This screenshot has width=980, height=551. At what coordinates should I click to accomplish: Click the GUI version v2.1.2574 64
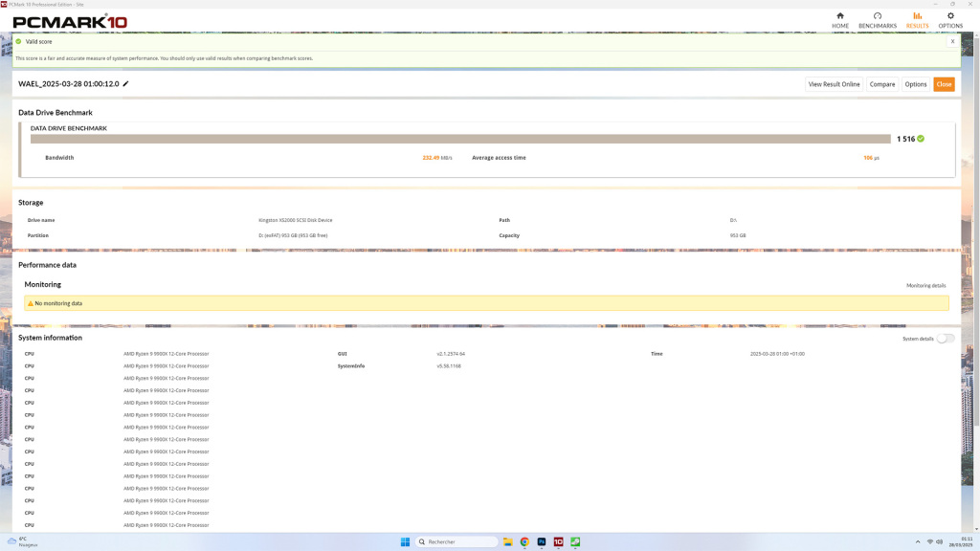coord(451,354)
